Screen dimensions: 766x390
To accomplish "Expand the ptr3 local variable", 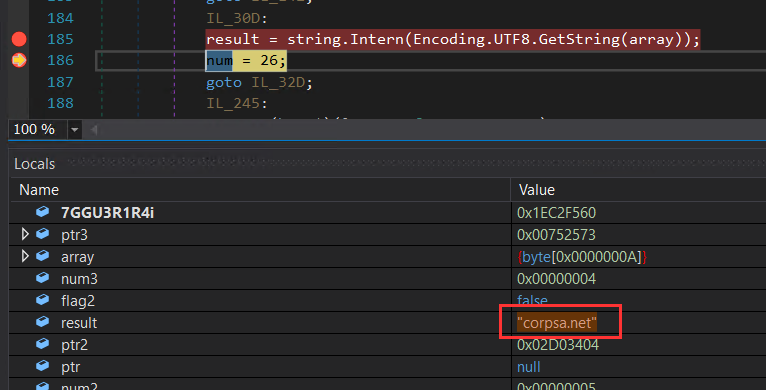I will click(25, 235).
